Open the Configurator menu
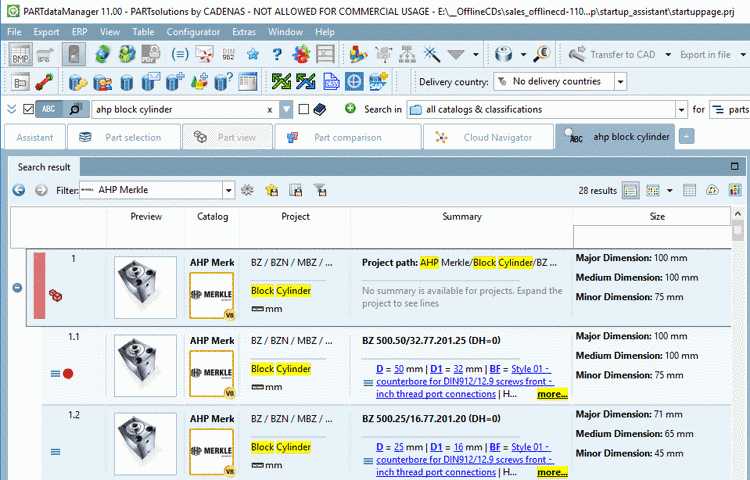The height and width of the screenshot is (480, 750). pyautogui.click(x=193, y=32)
